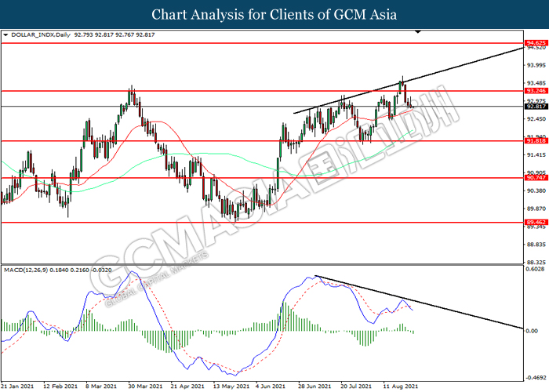The image size is (549, 392).
Task: Click the OHLC values next to symbol name
Action: tap(107, 35)
